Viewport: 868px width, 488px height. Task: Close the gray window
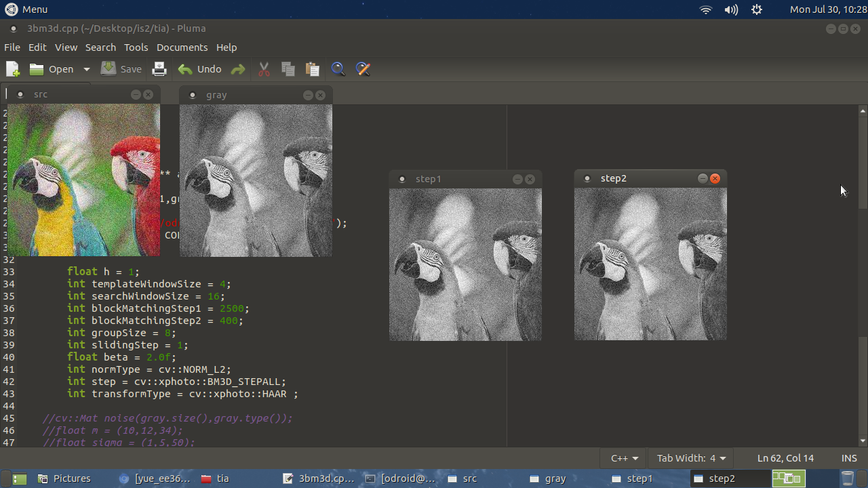[320, 95]
